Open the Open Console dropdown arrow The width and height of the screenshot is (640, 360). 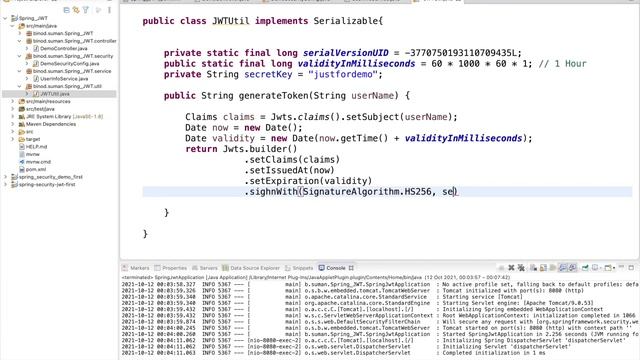[613, 268]
